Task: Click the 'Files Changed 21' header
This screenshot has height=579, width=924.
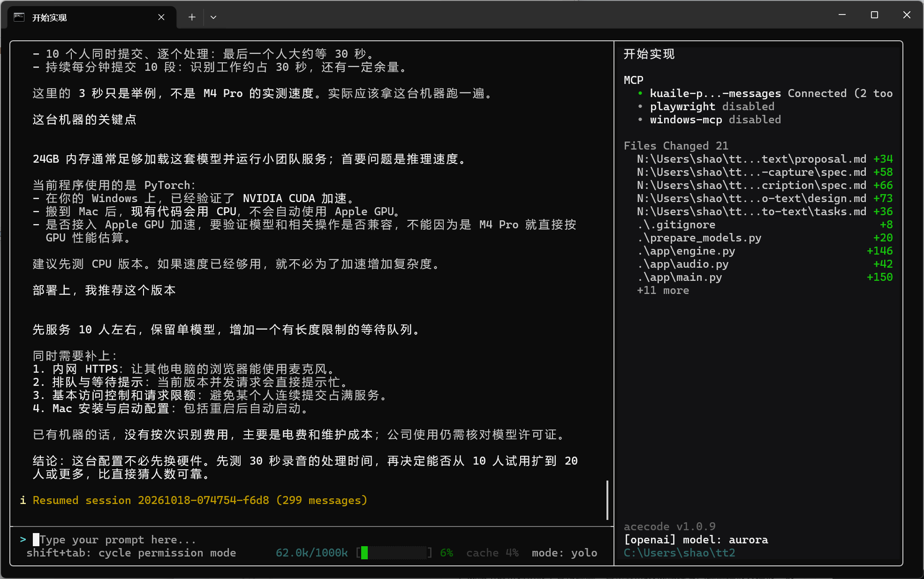Action: (x=676, y=146)
